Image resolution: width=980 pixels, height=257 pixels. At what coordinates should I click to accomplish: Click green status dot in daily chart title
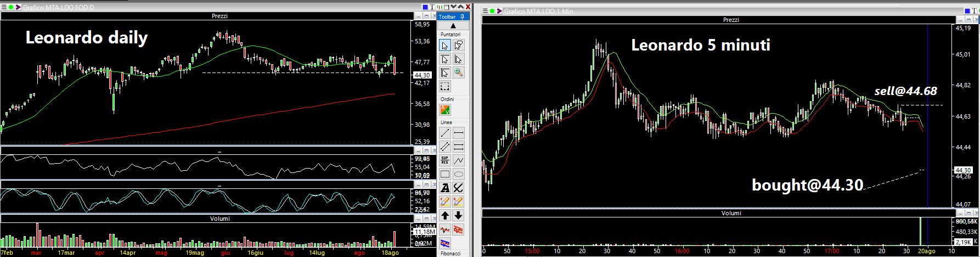point(11,7)
